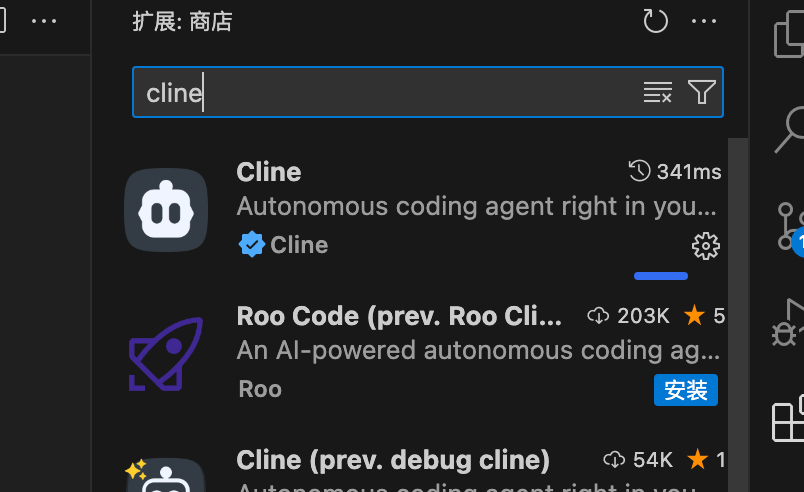Viewport: 804px width, 492px height.
Task: Open the Extensions view in activity bar
Action: coord(788,418)
